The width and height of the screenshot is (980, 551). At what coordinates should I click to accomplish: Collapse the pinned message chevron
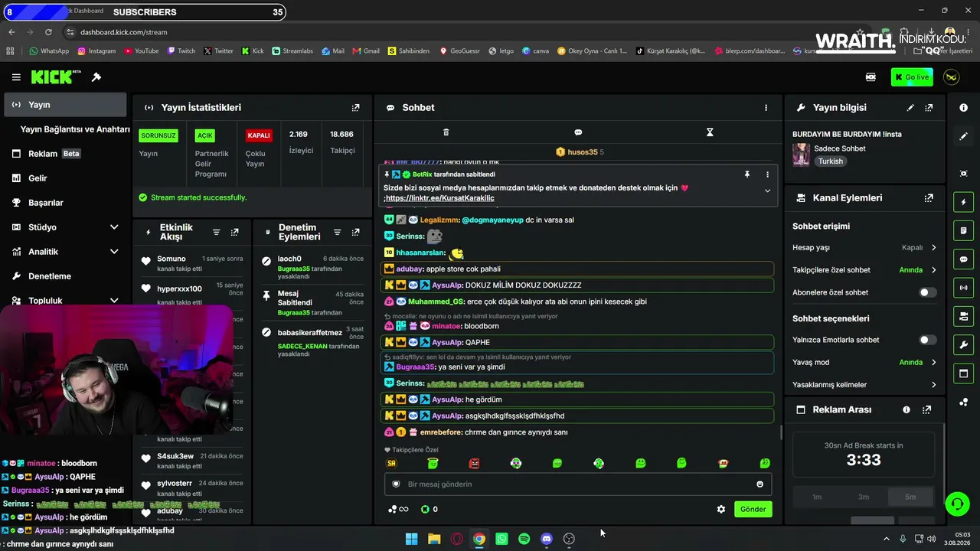point(767,191)
